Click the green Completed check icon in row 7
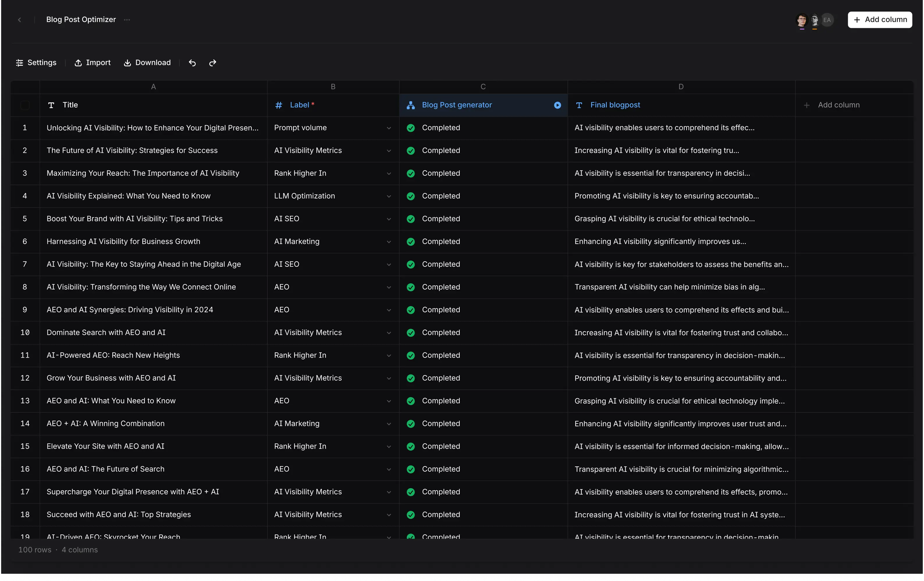 (x=411, y=264)
